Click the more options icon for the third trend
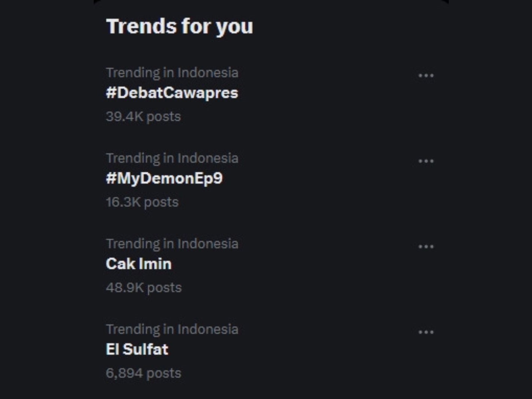 coord(426,246)
